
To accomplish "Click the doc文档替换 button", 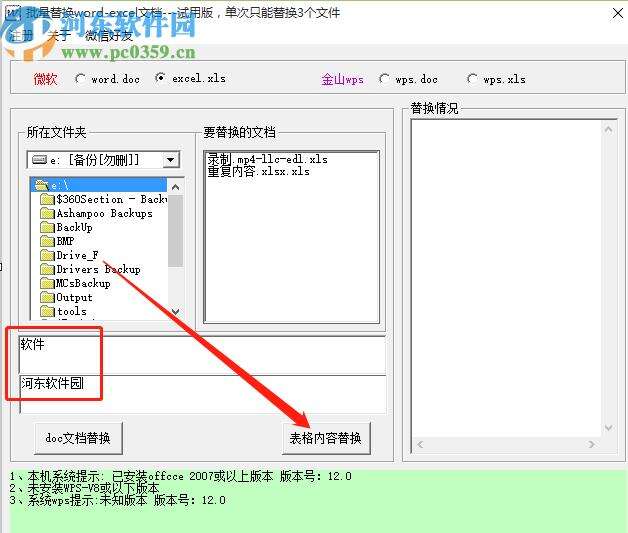I will [x=78, y=438].
